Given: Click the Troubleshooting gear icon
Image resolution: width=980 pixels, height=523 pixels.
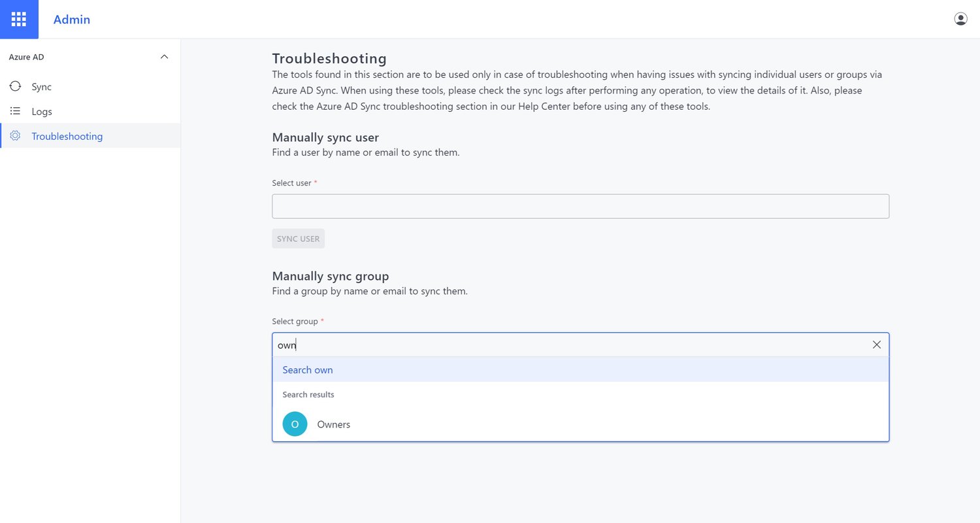Looking at the screenshot, I should [x=15, y=135].
